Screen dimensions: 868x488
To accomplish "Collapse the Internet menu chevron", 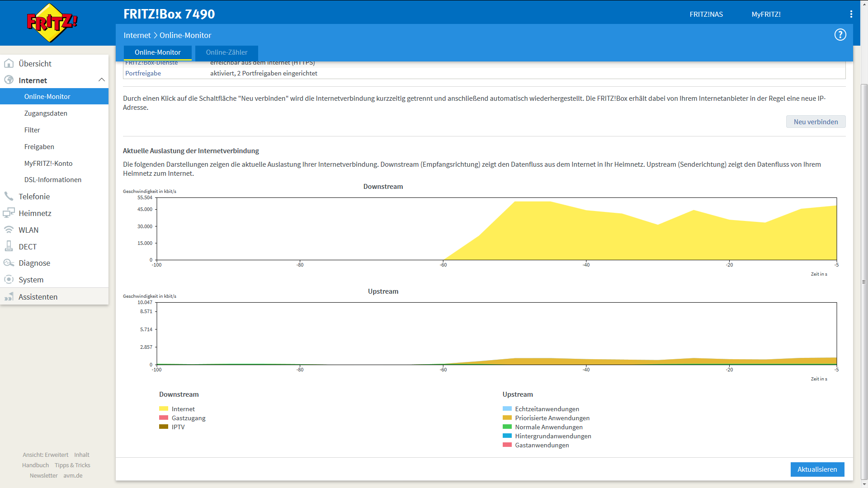I will tap(101, 80).
